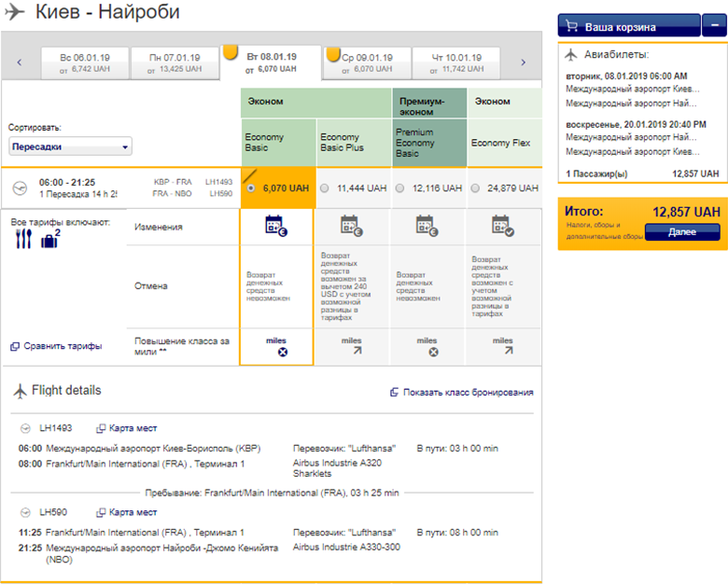Click the seat map icon for flight LH1493

click(x=102, y=428)
